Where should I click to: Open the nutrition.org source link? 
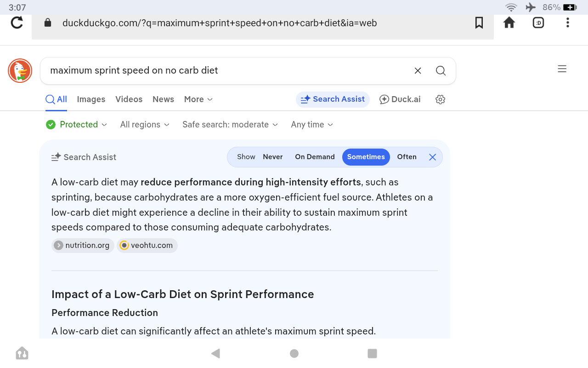(x=83, y=246)
